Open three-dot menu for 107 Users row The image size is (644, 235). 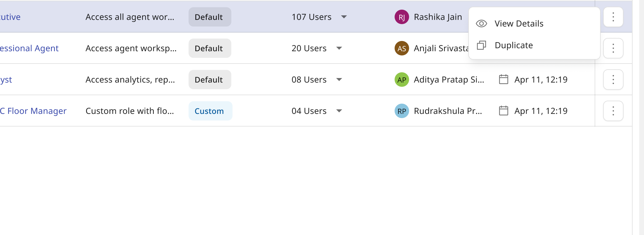pos(613,17)
